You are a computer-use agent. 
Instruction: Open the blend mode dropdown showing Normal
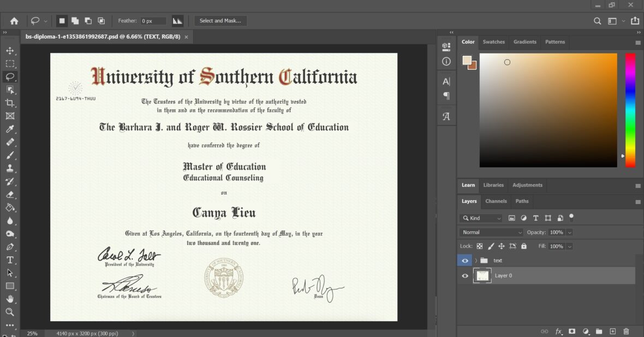490,232
